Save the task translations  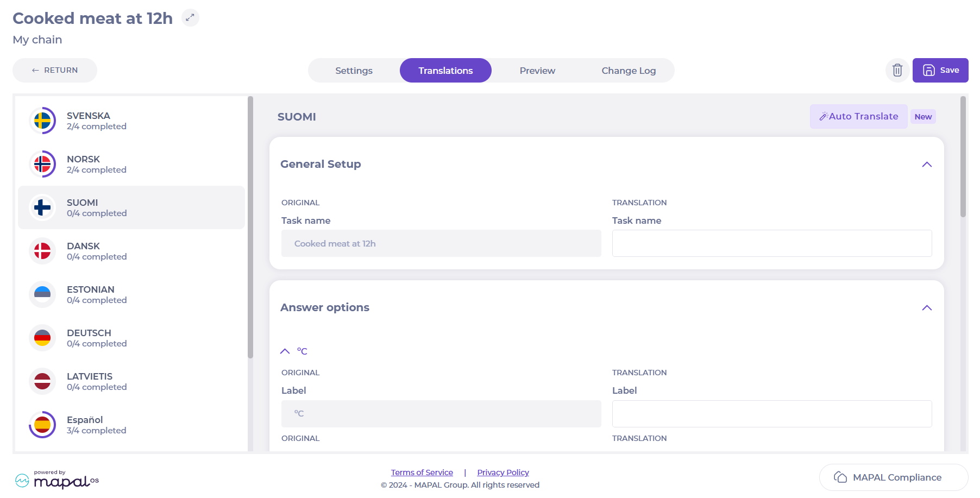pos(940,70)
